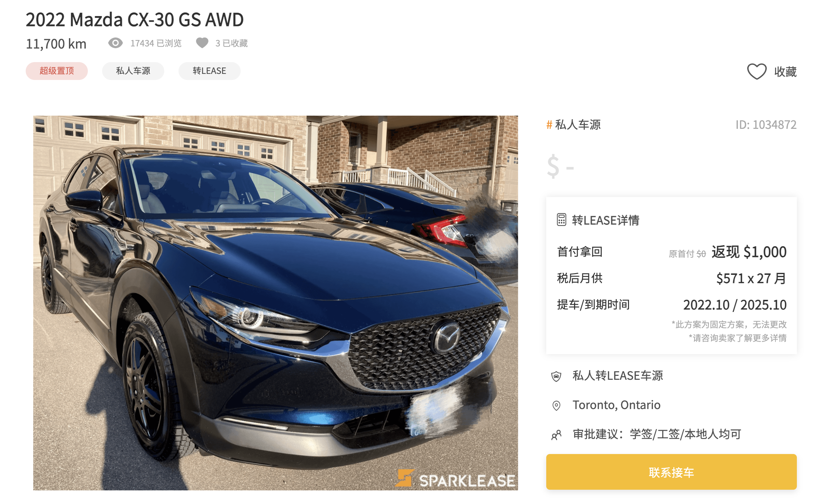Select the 私人车源 pill tag

[x=133, y=71]
